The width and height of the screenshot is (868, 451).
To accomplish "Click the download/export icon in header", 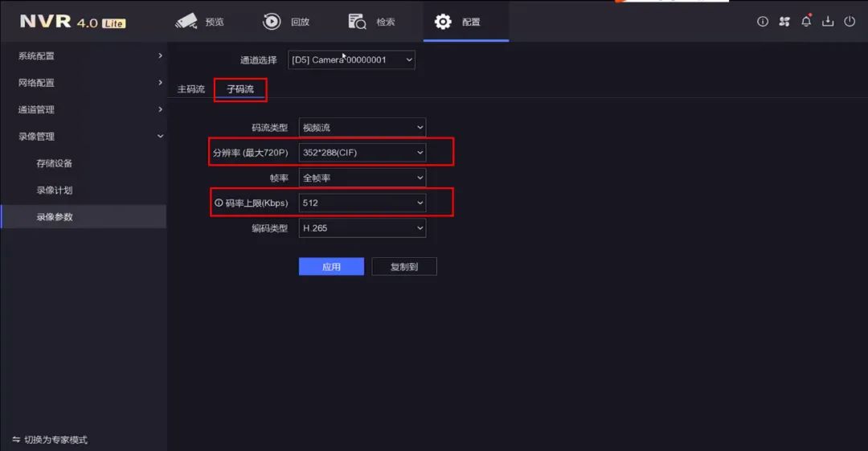I will (828, 22).
